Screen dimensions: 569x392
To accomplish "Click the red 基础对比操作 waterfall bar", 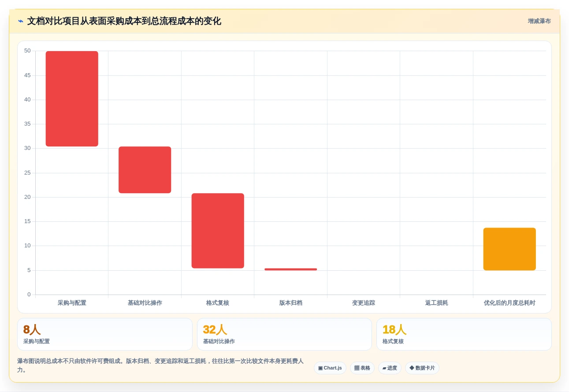I will click(145, 170).
